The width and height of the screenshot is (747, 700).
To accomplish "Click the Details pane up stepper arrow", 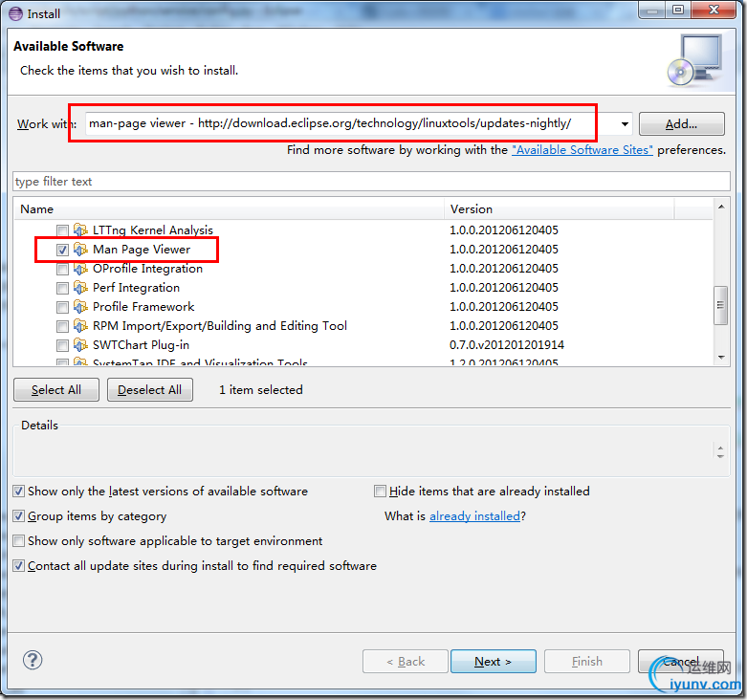I will pos(720,448).
